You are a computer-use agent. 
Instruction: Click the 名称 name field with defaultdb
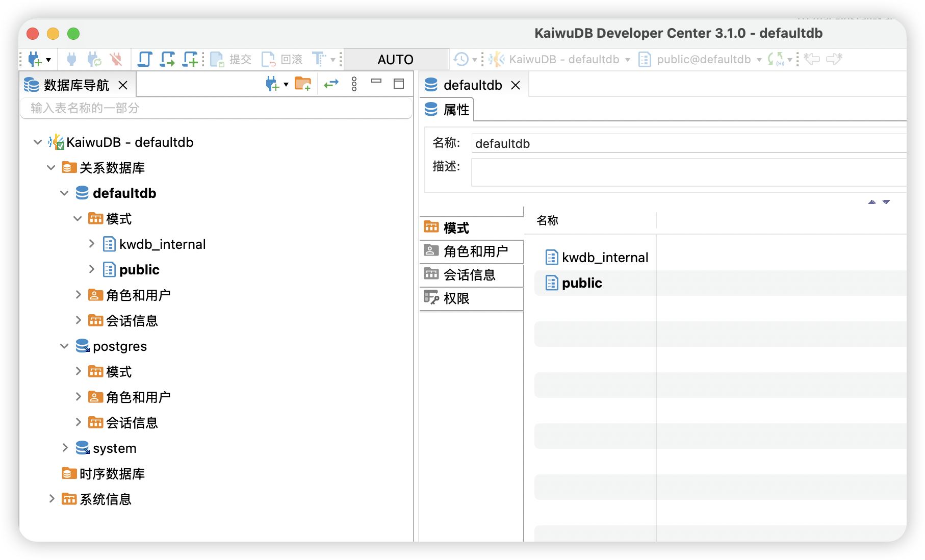pyautogui.click(x=689, y=143)
